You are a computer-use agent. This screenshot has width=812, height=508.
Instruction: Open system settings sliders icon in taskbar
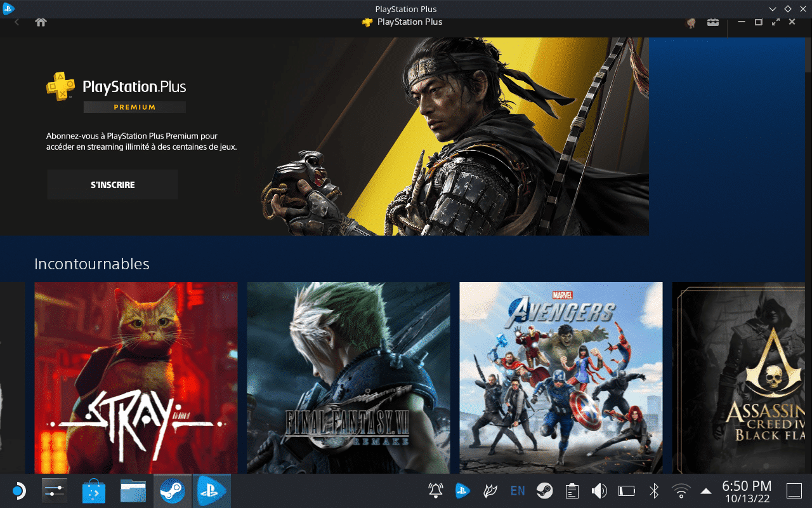click(x=55, y=490)
